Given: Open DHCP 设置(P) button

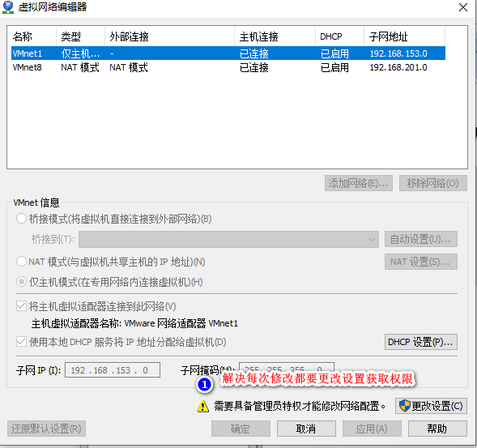Looking at the screenshot, I should click(421, 342).
